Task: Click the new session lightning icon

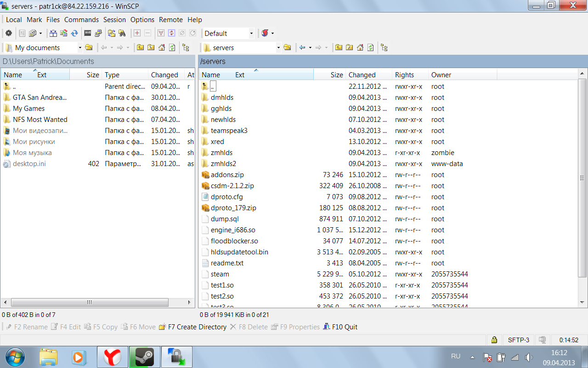Action: (265, 33)
